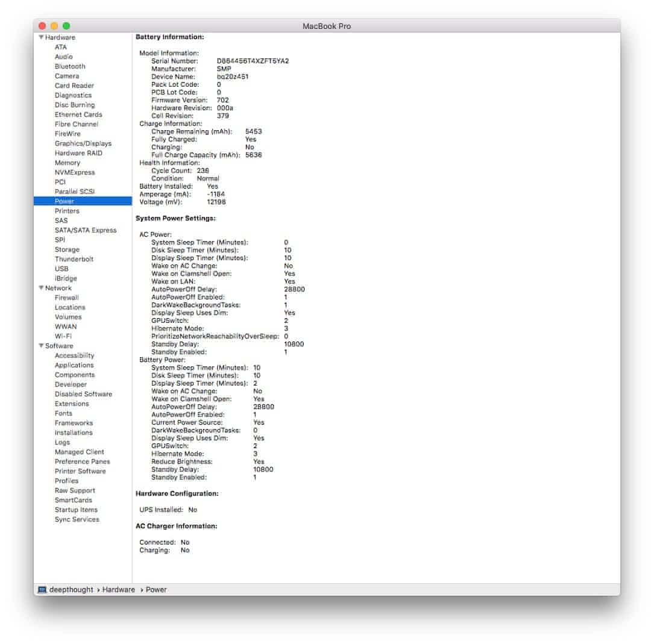Select Ethernet Cards entry
Screen dimensions: 654x644
pos(78,114)
